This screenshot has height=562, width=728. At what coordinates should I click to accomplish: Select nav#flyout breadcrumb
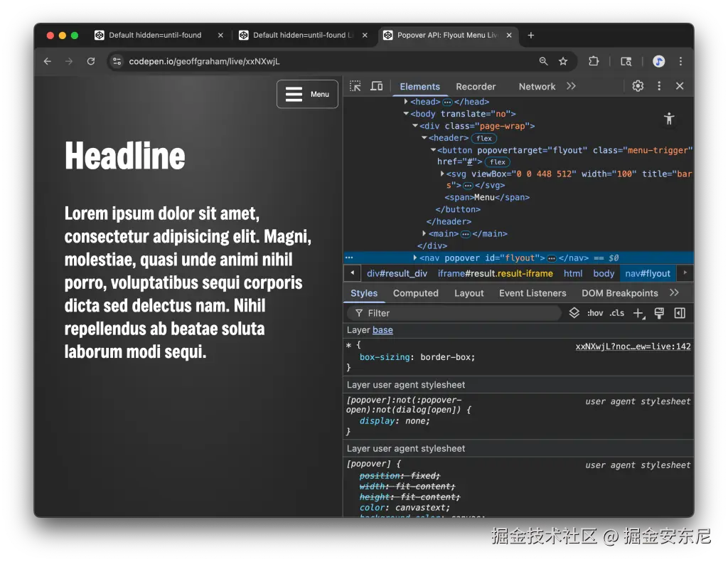click(x=648, y=273)
